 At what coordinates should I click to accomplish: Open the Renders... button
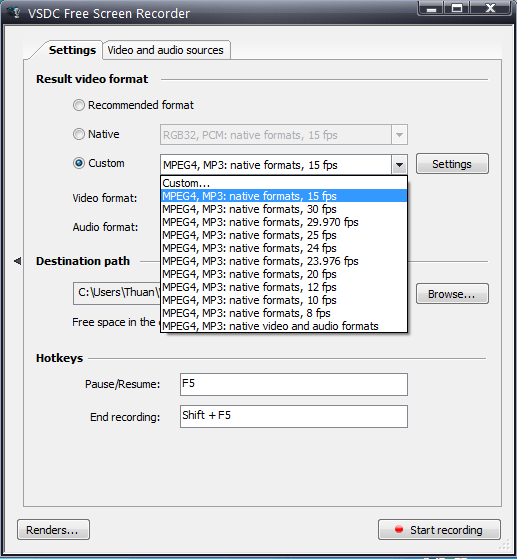(53, 530)
